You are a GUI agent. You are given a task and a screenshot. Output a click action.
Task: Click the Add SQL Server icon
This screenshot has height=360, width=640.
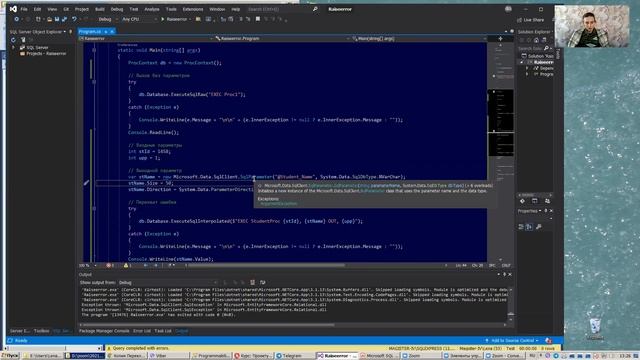pos(23,40)
